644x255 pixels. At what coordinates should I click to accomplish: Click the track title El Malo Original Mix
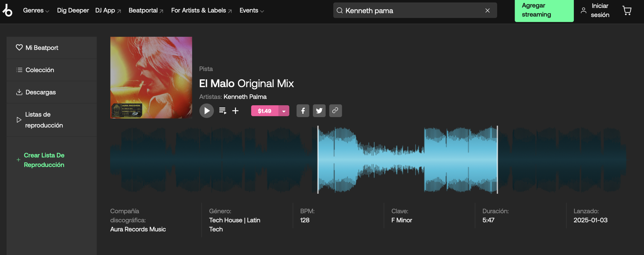pos(246,83)
